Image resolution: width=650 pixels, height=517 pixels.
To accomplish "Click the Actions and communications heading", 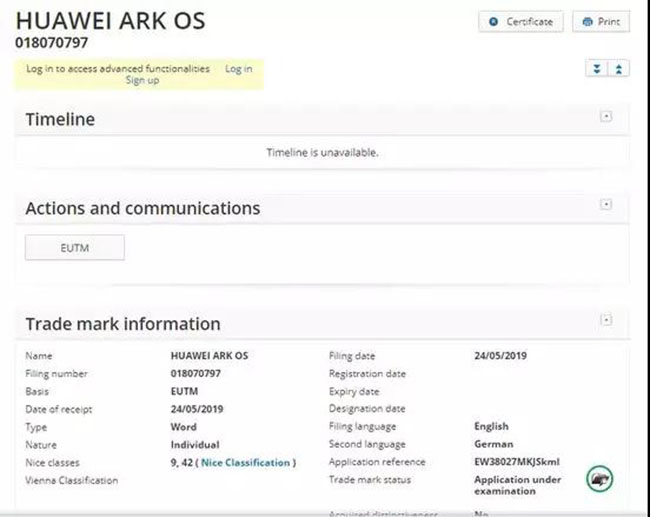I will [142, 209].
